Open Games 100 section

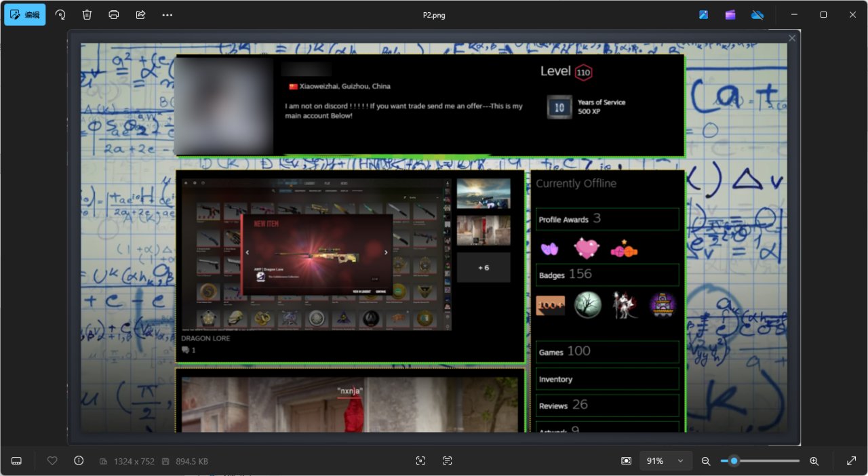pos(607,352)
